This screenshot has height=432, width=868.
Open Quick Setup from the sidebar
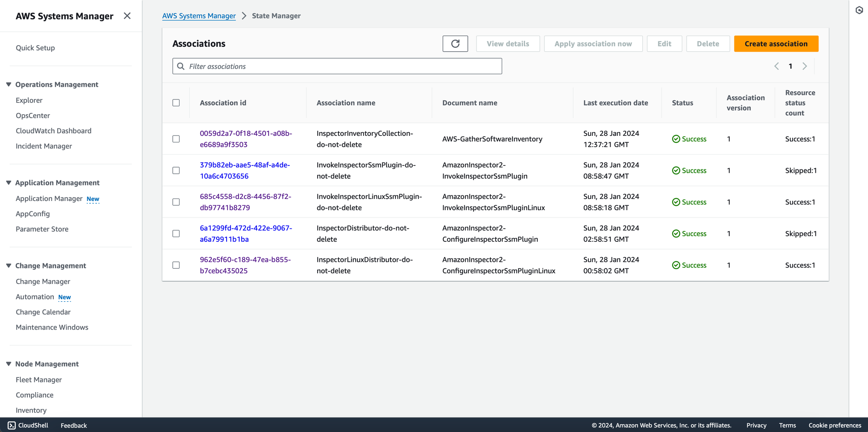35,48
